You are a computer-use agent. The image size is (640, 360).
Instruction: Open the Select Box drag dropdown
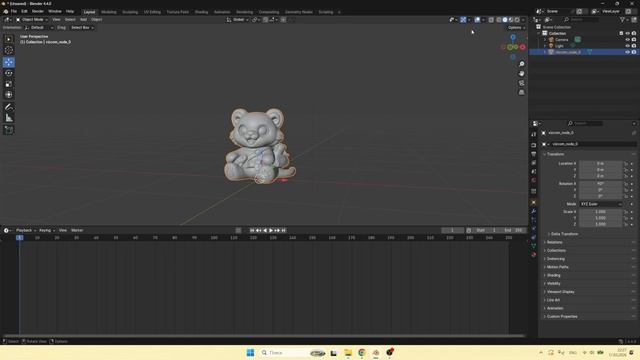pyautogui.click(x=82, y=28)
